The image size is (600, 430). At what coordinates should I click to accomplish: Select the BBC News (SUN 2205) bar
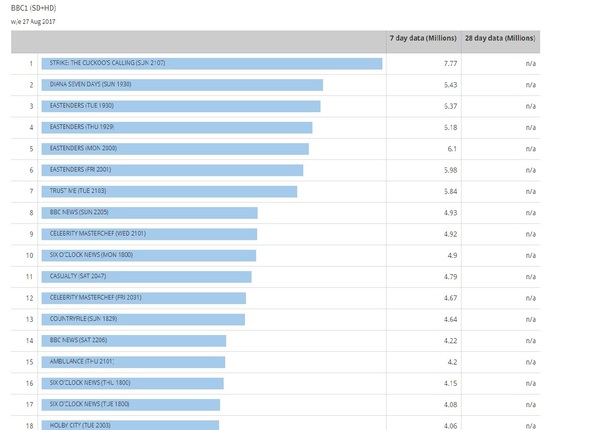(x=150, y=212)
